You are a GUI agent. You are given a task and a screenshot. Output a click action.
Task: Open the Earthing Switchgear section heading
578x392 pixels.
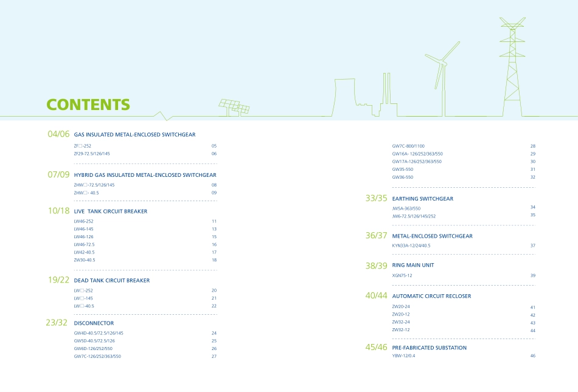click(x=422, y=199)
